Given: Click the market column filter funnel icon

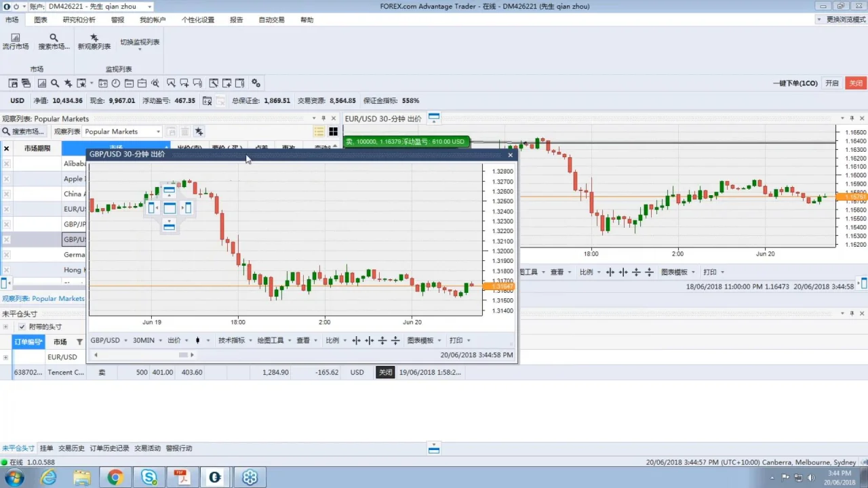Looking at the screenshot, I should click(79, 342).
